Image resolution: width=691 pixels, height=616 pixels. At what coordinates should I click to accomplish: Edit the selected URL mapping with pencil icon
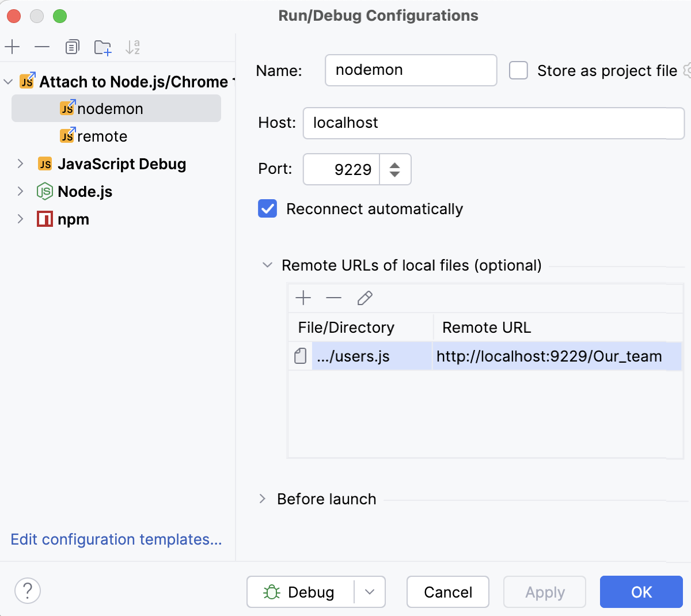(364, 298)
